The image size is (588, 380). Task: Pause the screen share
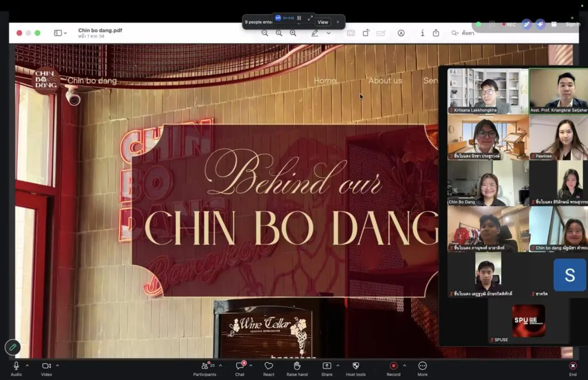[x=299, y=18]
